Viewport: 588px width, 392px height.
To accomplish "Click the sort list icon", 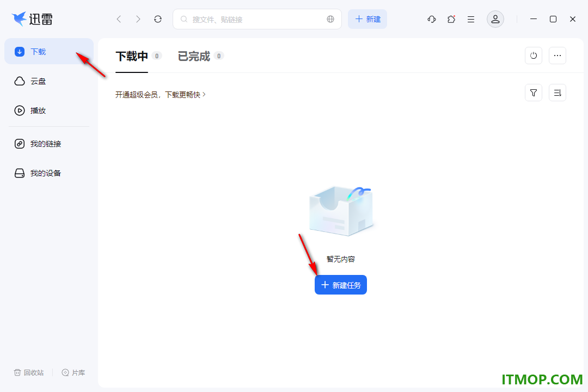I will (558, 93).
